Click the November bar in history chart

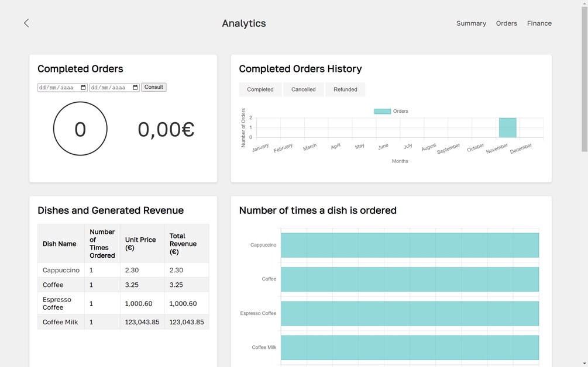507,128
